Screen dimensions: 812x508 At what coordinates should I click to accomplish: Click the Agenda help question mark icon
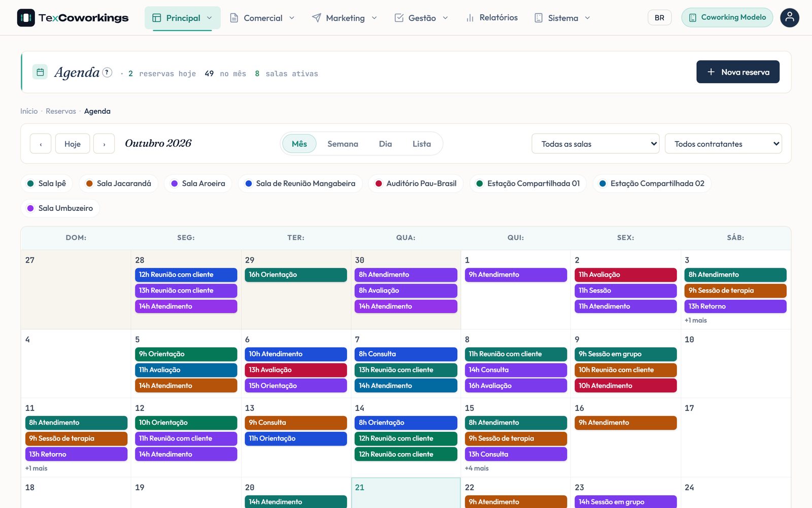(107, 72)
